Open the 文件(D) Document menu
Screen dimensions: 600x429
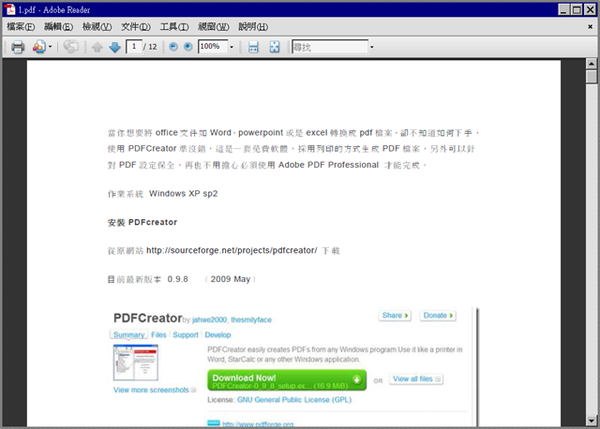point(136,27)
